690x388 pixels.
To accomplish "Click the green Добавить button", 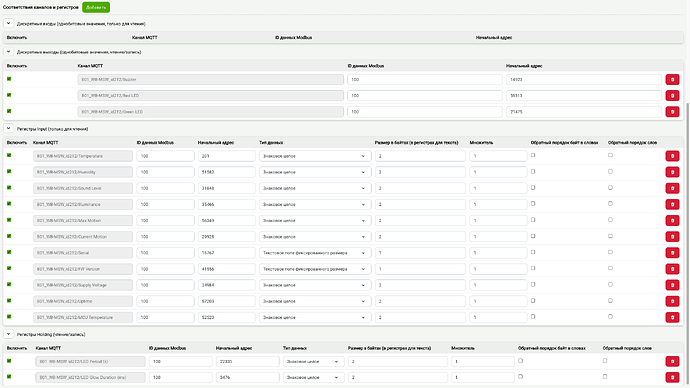I will [x=96, y=7].
